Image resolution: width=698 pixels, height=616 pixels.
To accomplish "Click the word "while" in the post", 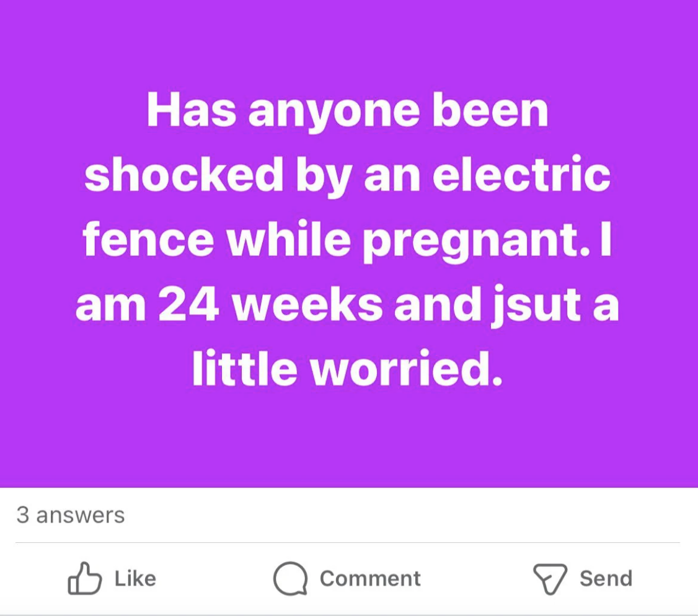I will tap(288, 239).
